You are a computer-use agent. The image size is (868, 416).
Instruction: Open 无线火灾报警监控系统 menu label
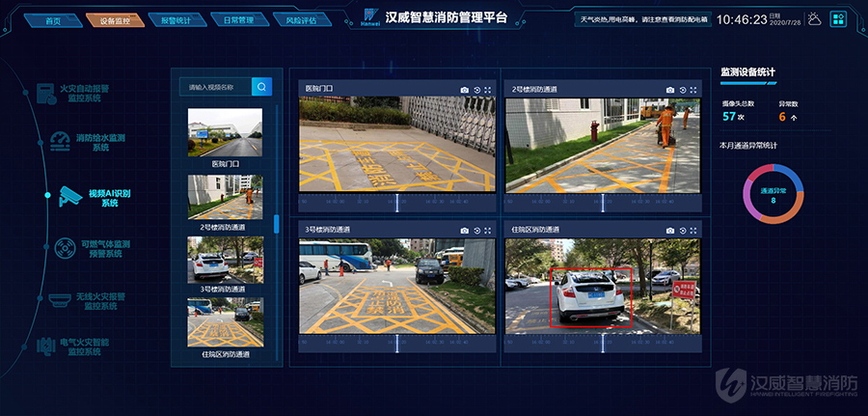pyautogui.click(x=100, y=301)
